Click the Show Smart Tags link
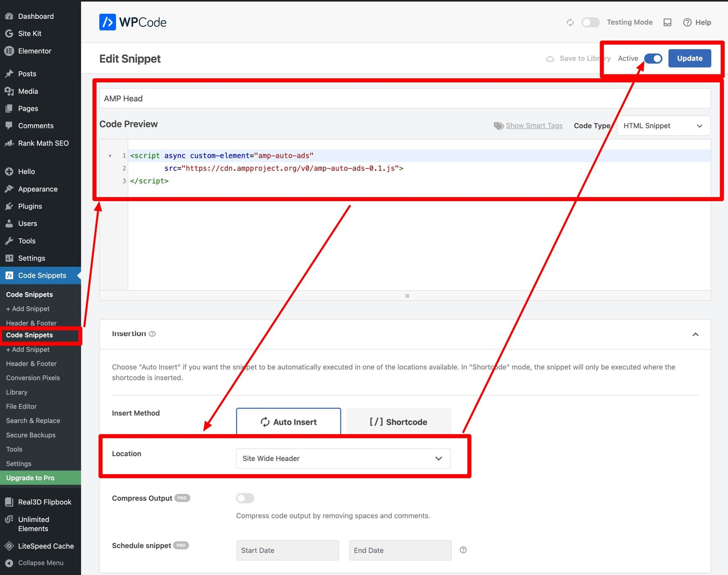Screen dimensions: 728x575 tap(534, 126)
